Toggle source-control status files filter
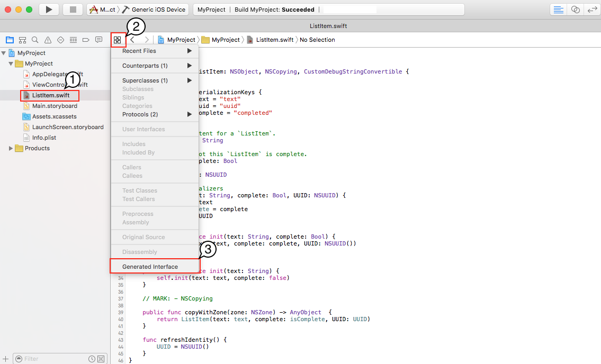The image size is (601, 364). coord(101,359)
